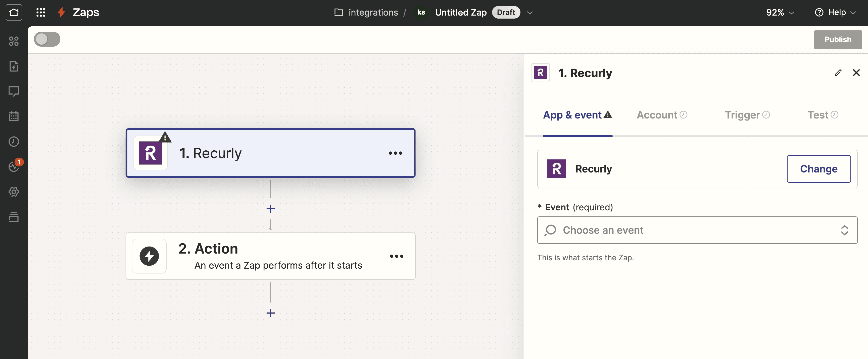Open the history clock sidebar icon
Screen dimensions: 868x359
coord(14,141)
